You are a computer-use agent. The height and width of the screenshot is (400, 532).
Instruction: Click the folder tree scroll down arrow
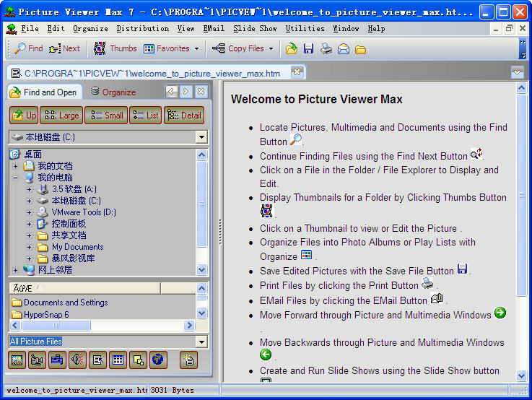(x=201, y=270)
